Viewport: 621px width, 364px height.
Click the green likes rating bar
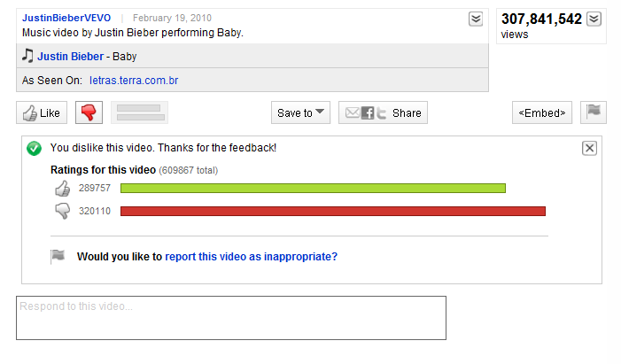[x=313, y=188]
